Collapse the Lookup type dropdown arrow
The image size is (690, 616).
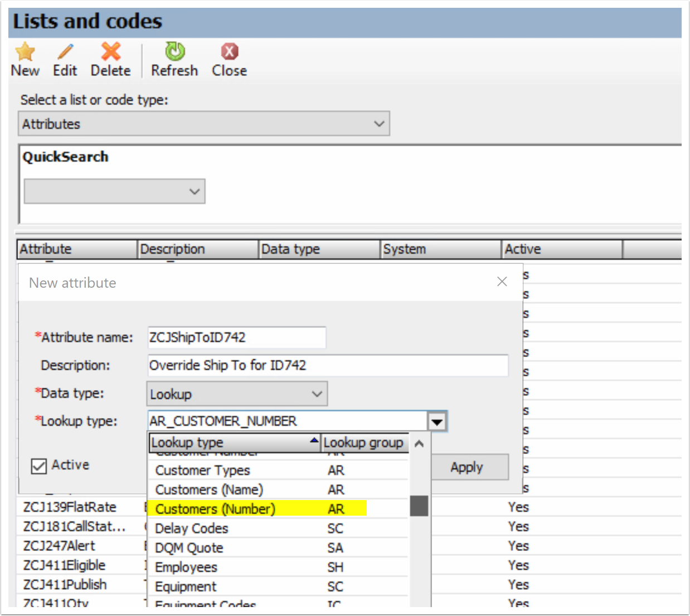coord(437,421)
